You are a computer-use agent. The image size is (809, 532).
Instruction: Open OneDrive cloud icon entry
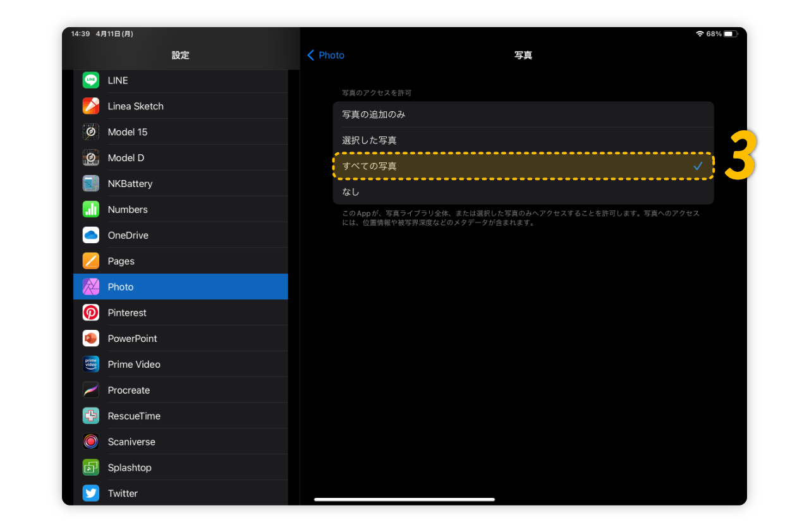click(x=91, y=235)
